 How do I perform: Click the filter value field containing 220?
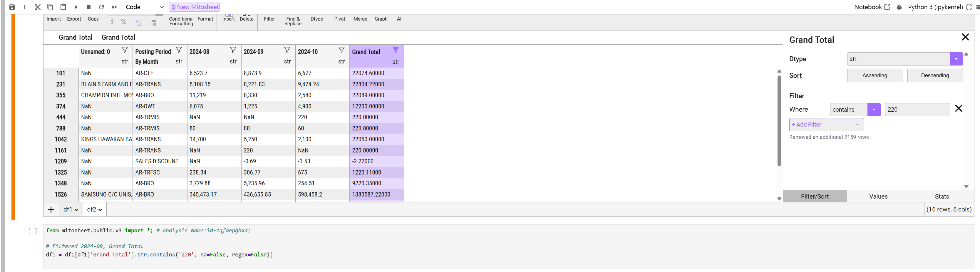(x=917, y=110)
